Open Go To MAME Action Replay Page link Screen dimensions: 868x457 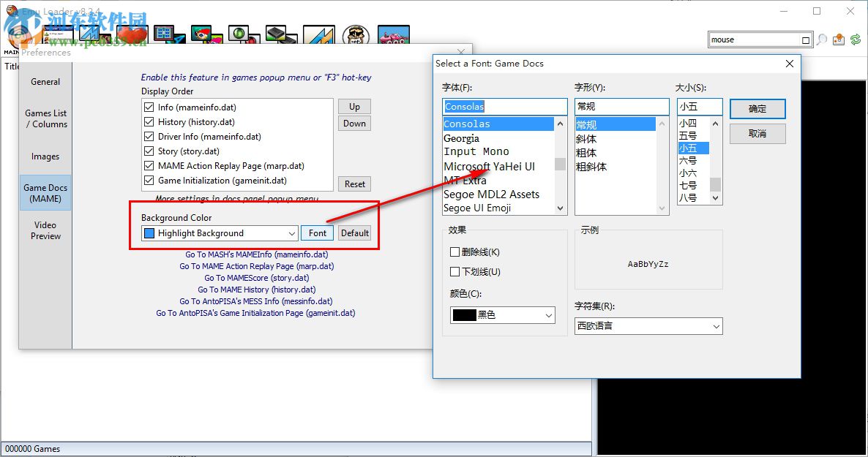coord(256,266)
